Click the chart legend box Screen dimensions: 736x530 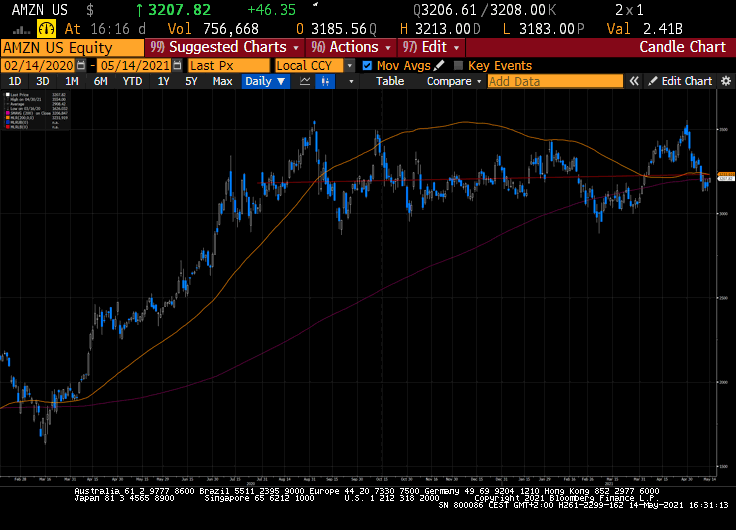(x=36, y=110)
